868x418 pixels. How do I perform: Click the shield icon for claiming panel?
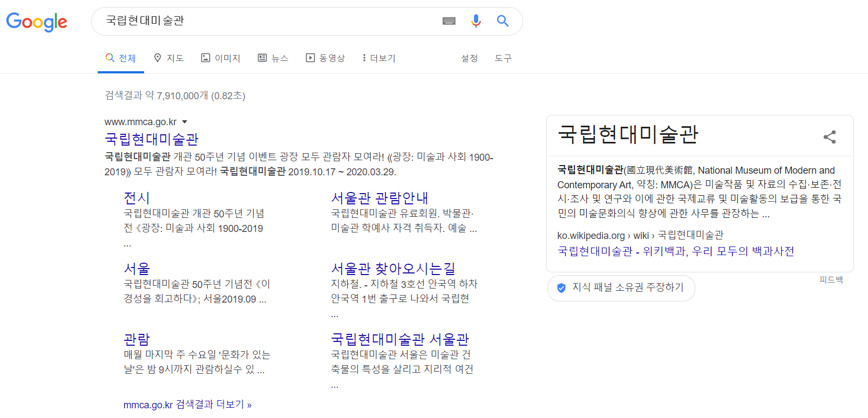pyautogui.click(x=561, y=288)
